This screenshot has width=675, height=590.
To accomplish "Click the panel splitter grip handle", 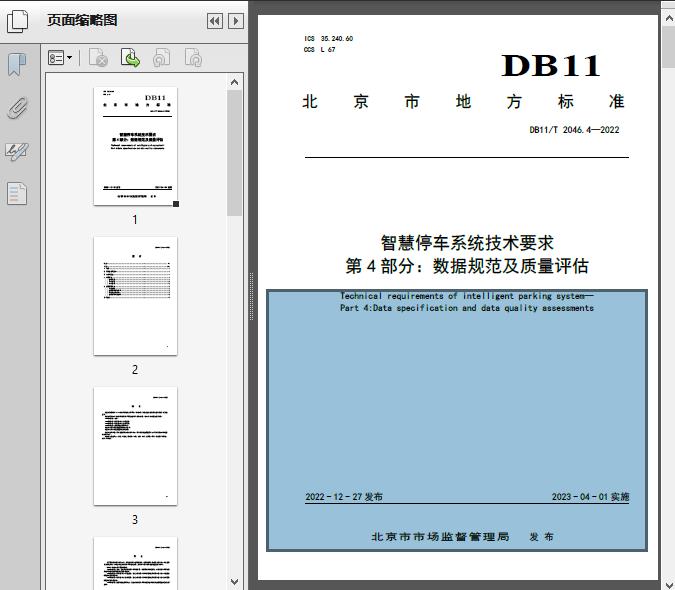I will click(x=251, y=297).
